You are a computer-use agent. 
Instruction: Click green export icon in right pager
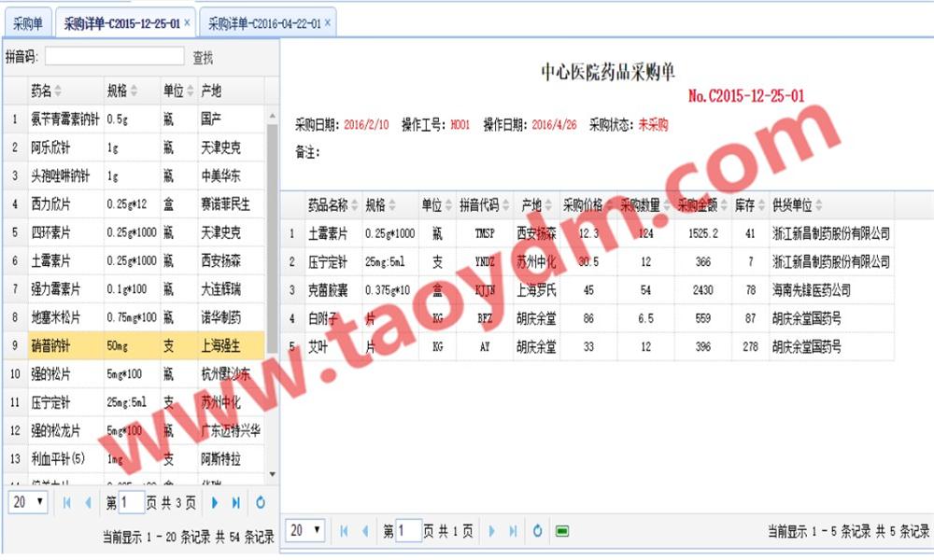point(562,531)
